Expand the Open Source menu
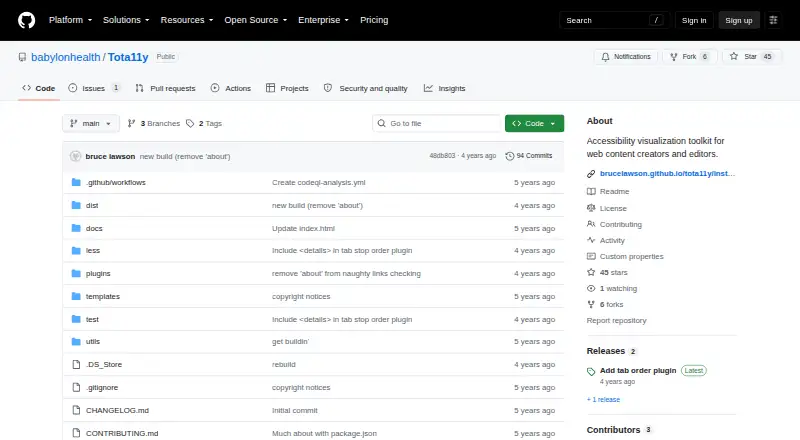 [x=256, y=20]
